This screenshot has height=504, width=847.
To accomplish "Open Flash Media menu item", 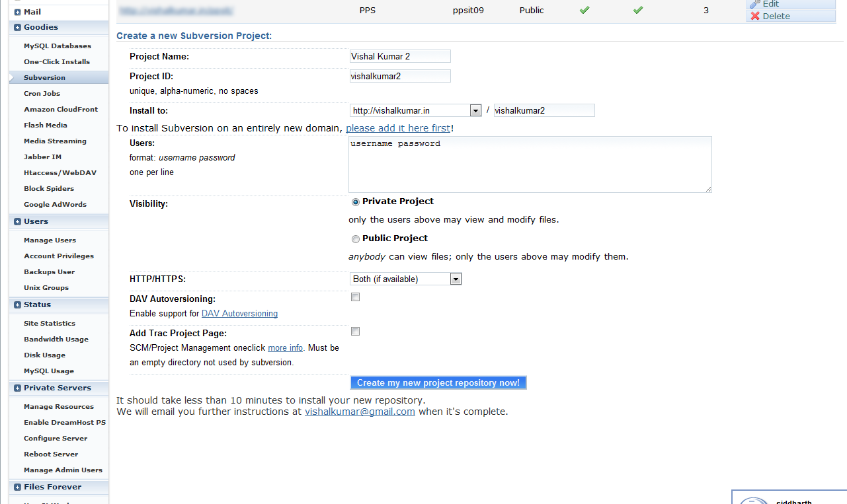I will (46, 125).
